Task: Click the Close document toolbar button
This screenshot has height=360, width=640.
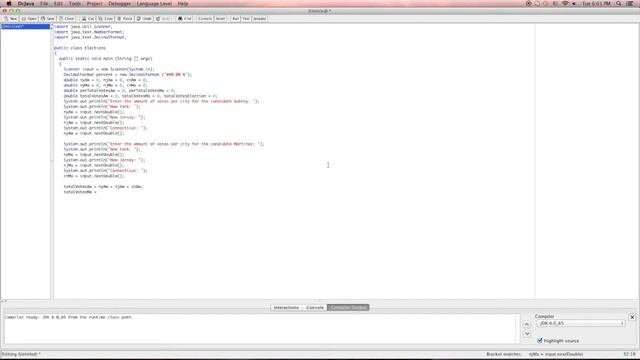Action: point(67,19)
